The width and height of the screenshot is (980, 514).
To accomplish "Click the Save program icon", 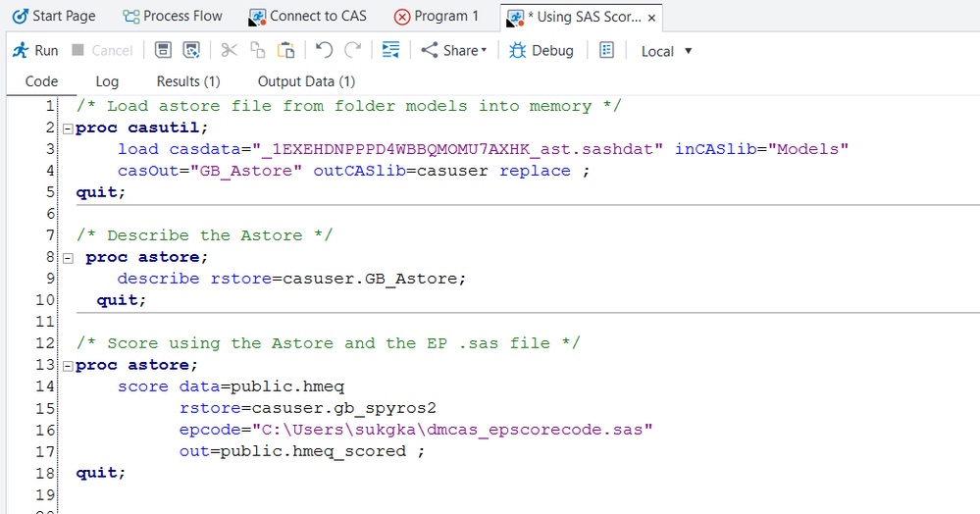I will point(164,50).
